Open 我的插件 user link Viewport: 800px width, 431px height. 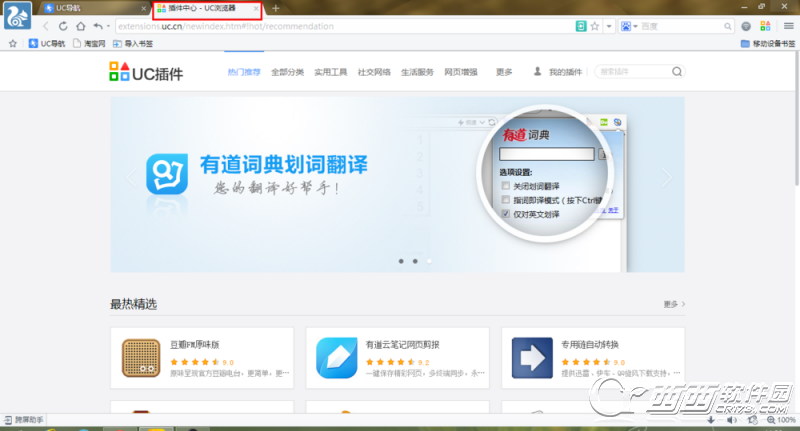pyautogui.click(x=558, y=72)
